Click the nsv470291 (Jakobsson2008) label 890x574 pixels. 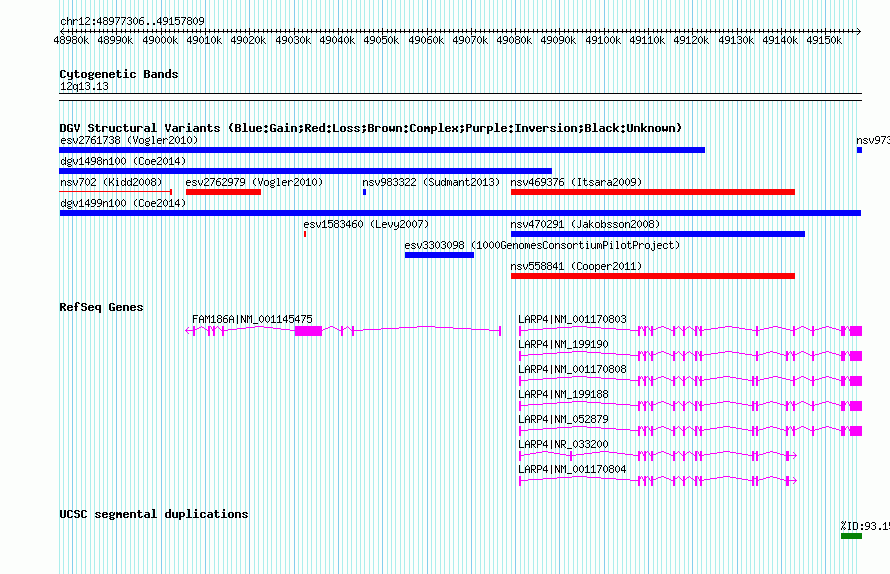point(585,224)
